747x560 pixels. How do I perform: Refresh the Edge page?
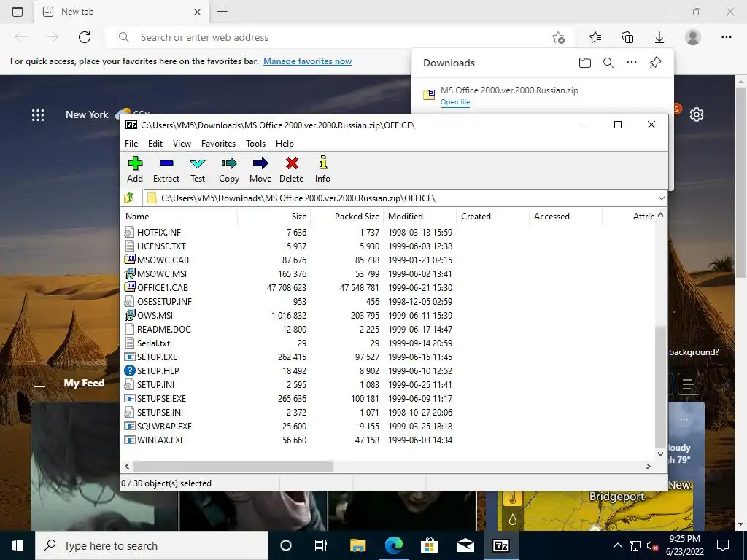pos(85,37)
